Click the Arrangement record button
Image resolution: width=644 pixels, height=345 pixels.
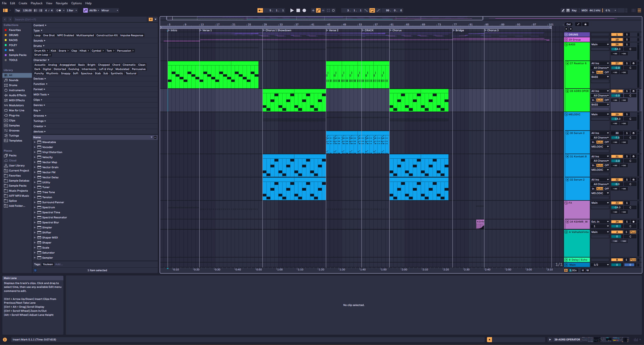tap(304, 10)
